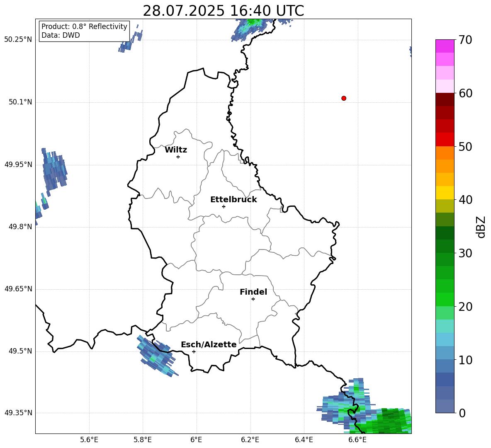The image size is (491, 448).
Task: Click the Product: 0.8° Reflectivity text
Action: pyautogui.click(x=84, y=26)
